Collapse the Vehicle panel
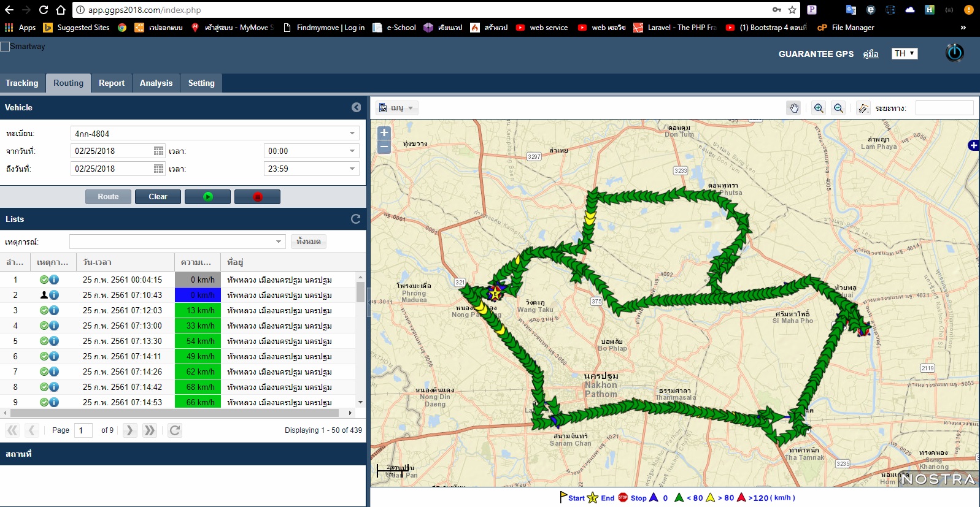 point(356,107)
